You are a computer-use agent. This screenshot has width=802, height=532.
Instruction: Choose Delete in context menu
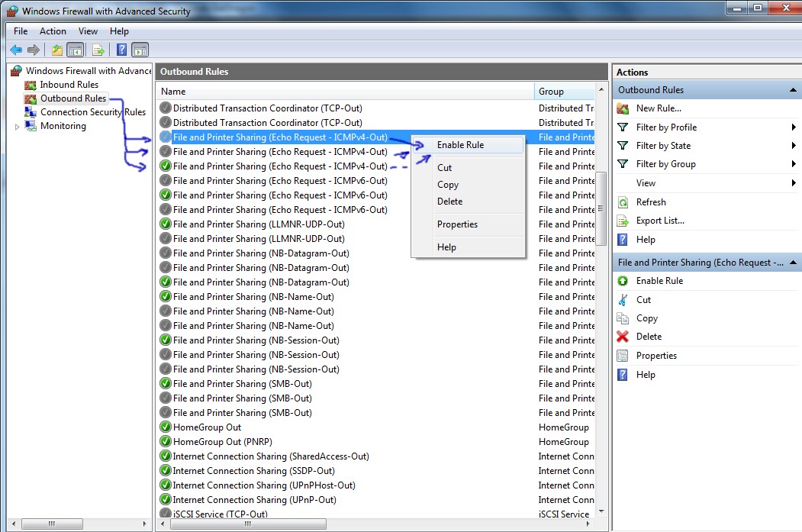coord(469,202)
